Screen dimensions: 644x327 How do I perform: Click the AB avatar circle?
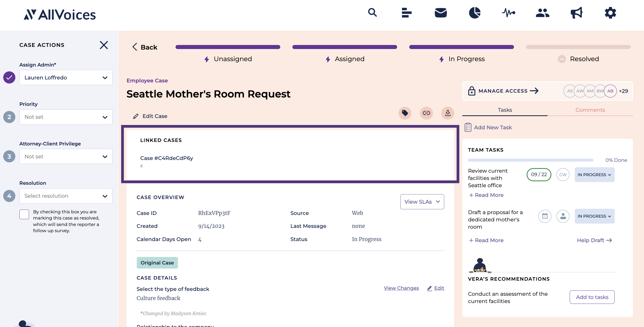(x=610, y=91)
